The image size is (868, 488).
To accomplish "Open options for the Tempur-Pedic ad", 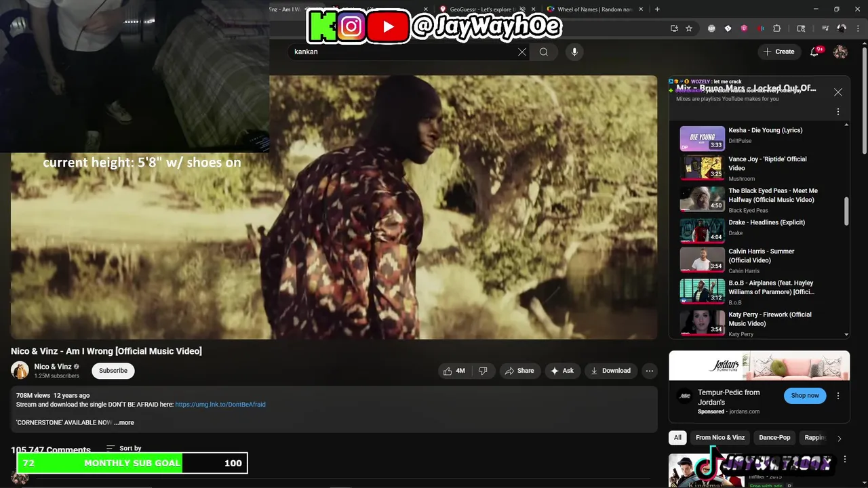I will point(838,396).
